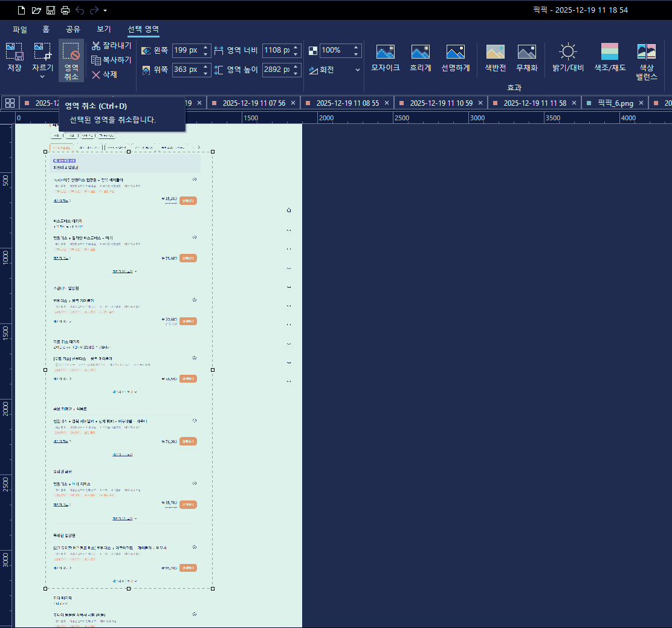Click the 회전 rotate button

(321, 70)
